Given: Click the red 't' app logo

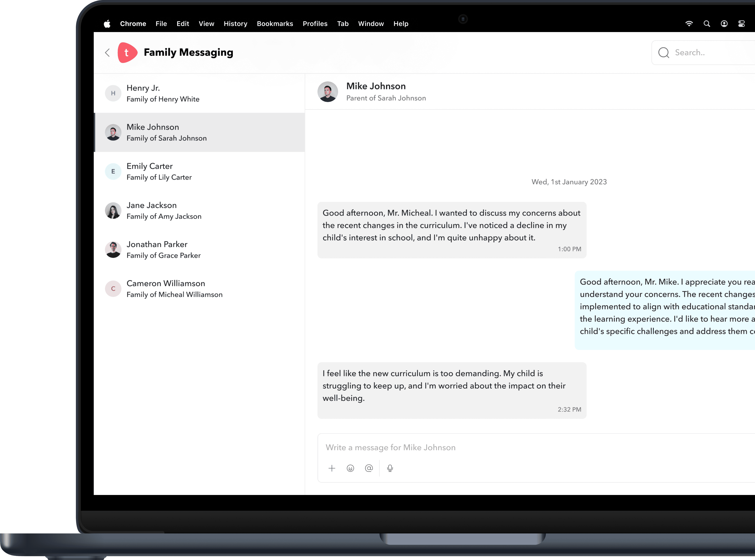Looking at the screenshot, I should (x=127, y=52).
